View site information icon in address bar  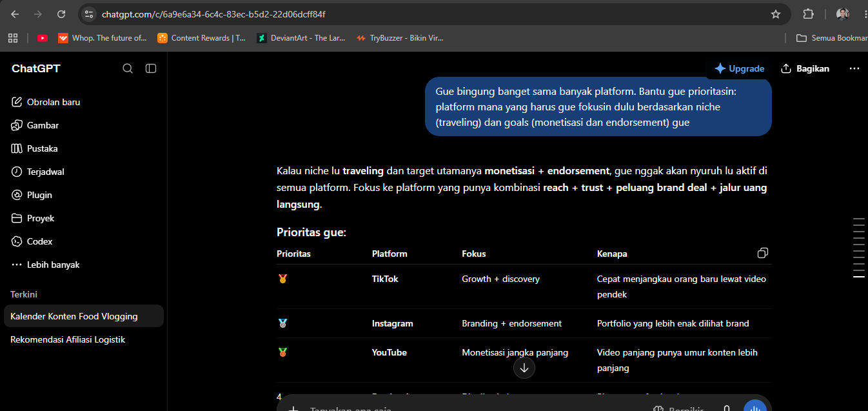coord(89,14)
